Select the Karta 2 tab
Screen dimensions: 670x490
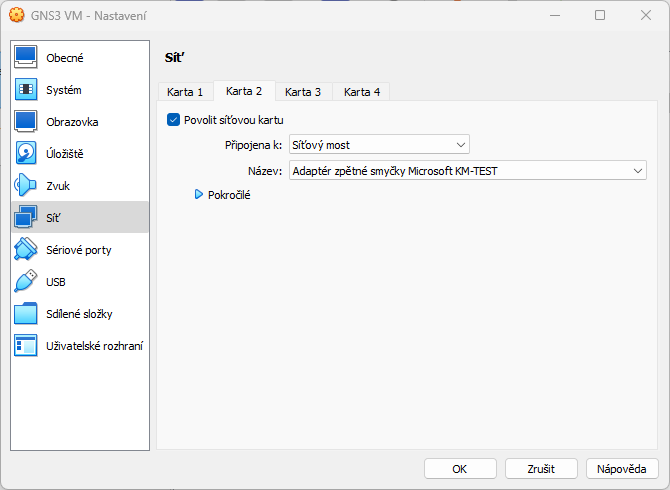pos(244,91)
